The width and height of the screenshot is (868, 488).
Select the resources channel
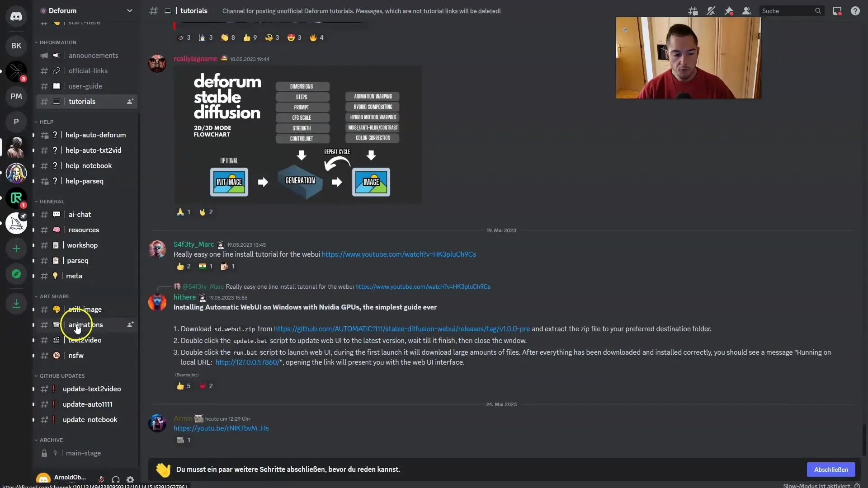84,230
